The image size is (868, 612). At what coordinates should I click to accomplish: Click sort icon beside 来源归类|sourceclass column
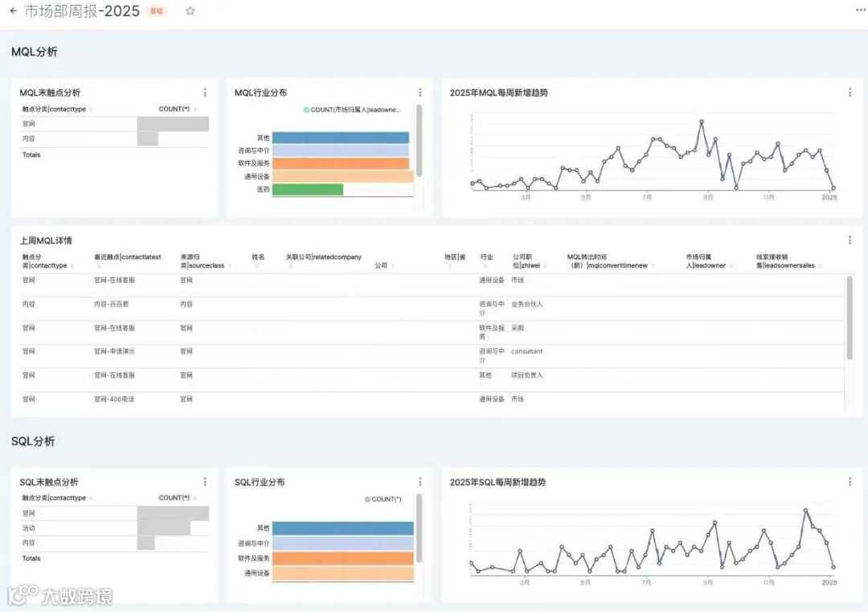click(x=230, y=266)
